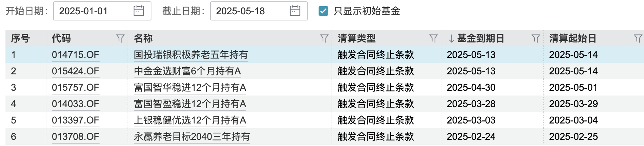Open the 清算起始日 column filter icon
644x146 pixels.
(638, 39)
